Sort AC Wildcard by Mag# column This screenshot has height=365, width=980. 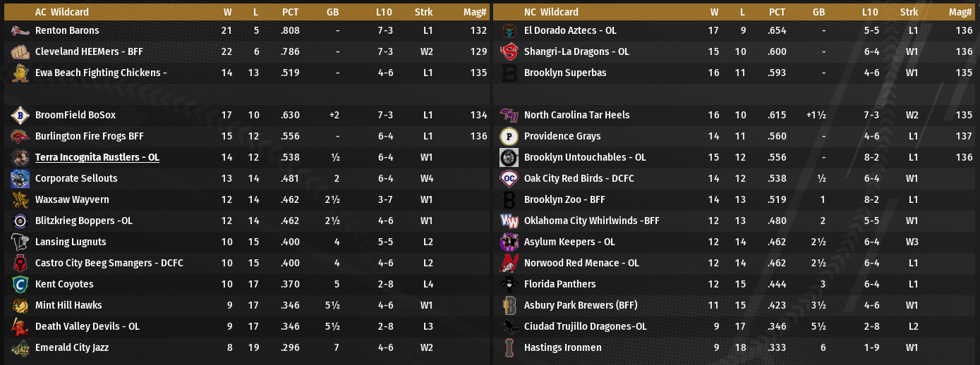pyautogui.click(x=476, y=12)
